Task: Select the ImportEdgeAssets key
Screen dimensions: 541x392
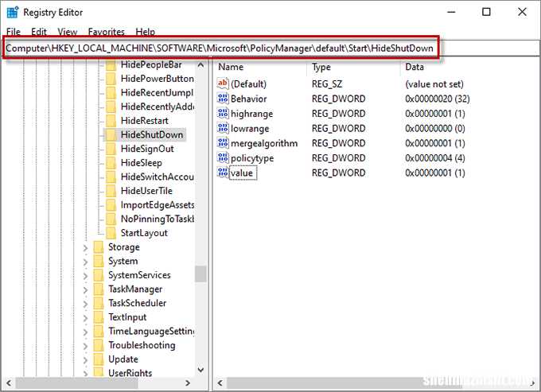Action: pos(158,205)
